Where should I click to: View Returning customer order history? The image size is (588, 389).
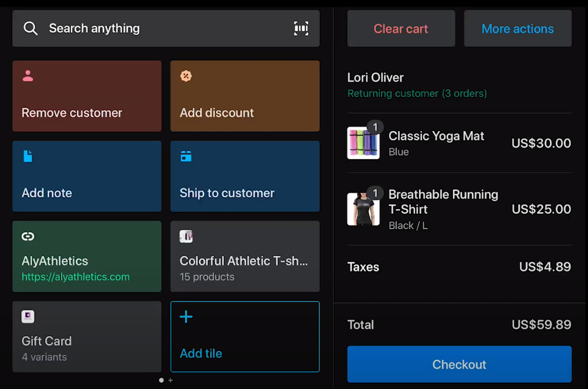point(417,93)
